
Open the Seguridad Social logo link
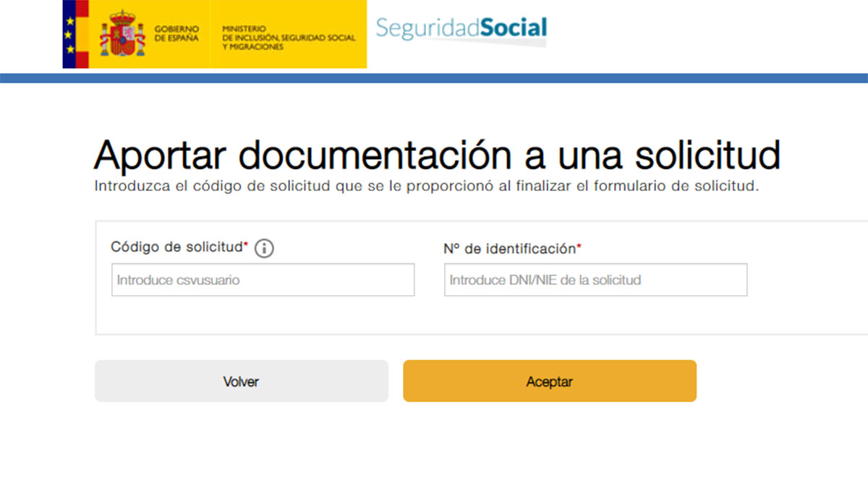[x=461, y=28]
